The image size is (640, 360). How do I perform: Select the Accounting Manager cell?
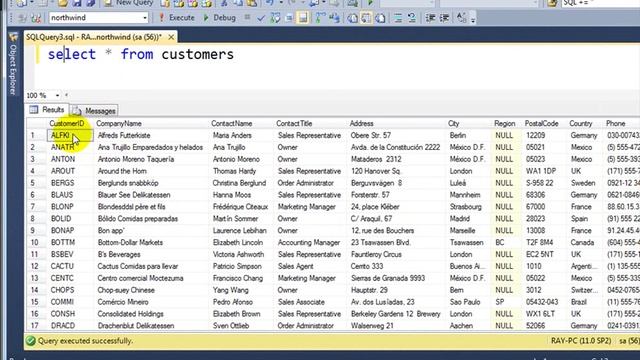[309, 242]
